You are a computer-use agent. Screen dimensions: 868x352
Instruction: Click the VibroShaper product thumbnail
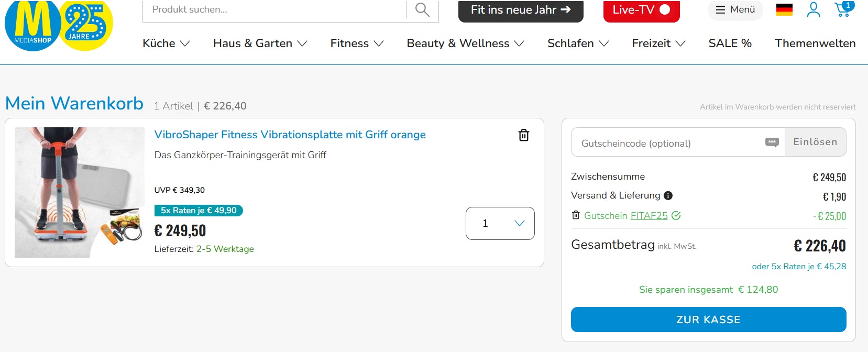pos(80,192)
